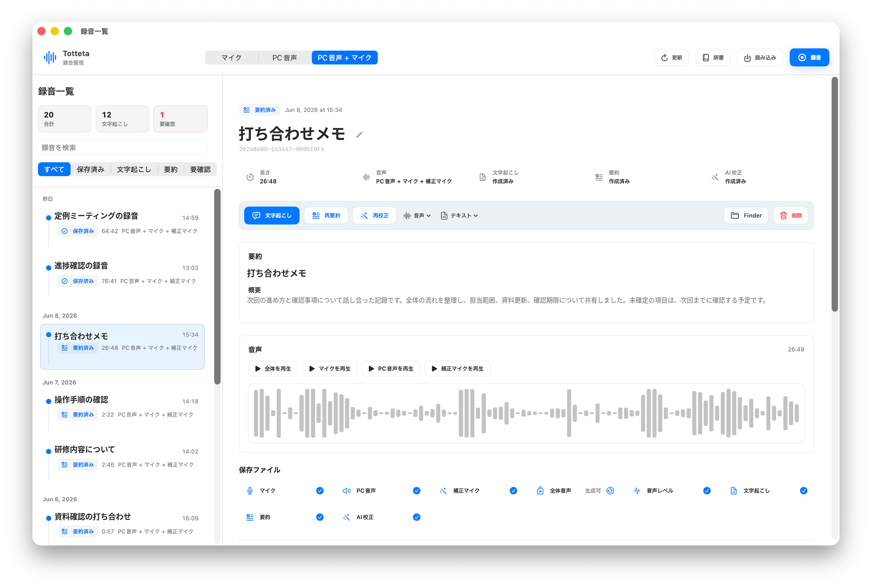872x588 pixels.
Task: Click the 文字起こし file document icon
Action: [x=734, y=491]
